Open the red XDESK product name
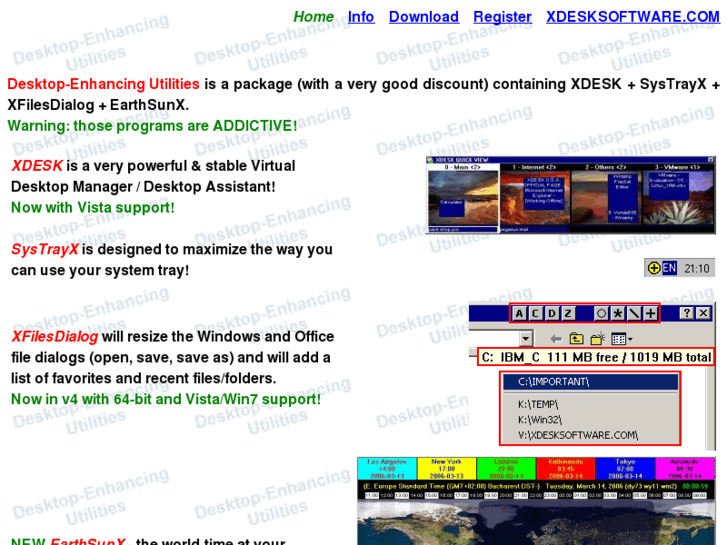Image resolution: width=727 pixels, height=545 pixels. [x=37, y=166]
